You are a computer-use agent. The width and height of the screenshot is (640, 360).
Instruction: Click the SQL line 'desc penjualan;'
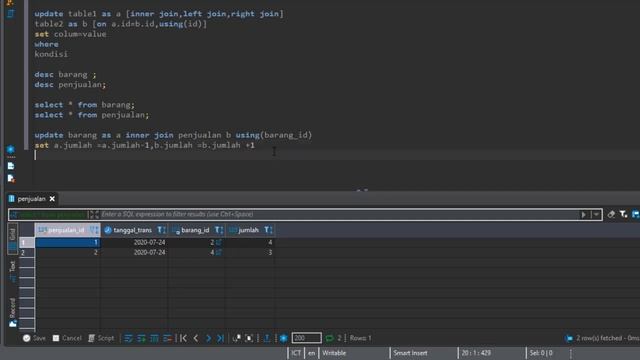coord(70,84)
